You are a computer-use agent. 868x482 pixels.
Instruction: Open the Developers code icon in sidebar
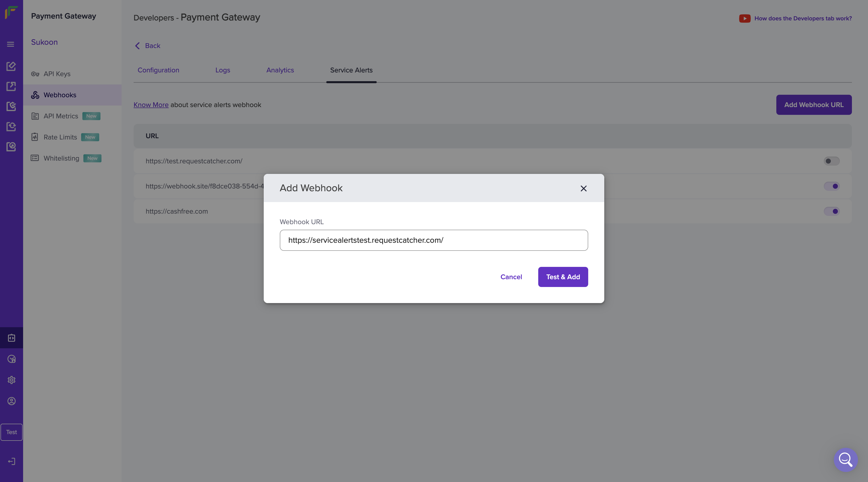[12, 338]
